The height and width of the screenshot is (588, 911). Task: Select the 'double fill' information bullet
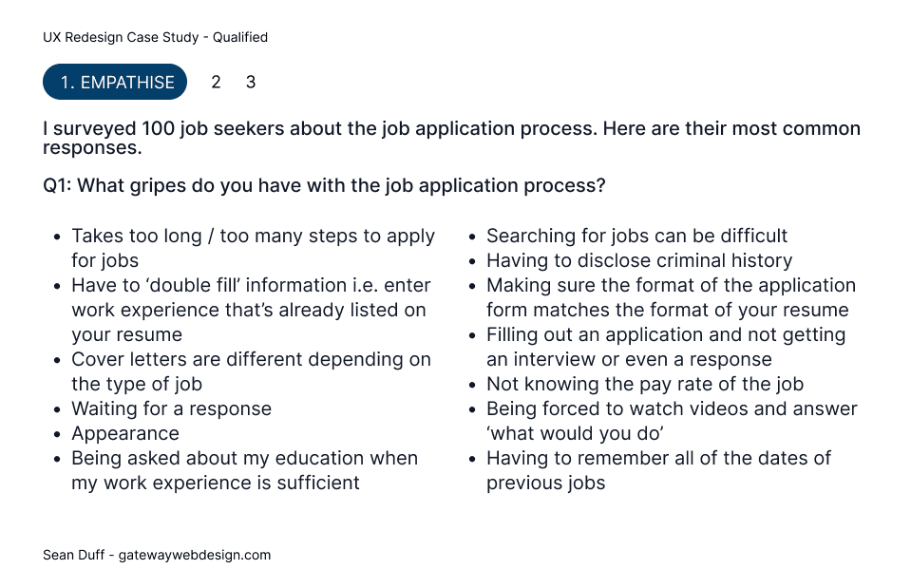coord(251,310)
